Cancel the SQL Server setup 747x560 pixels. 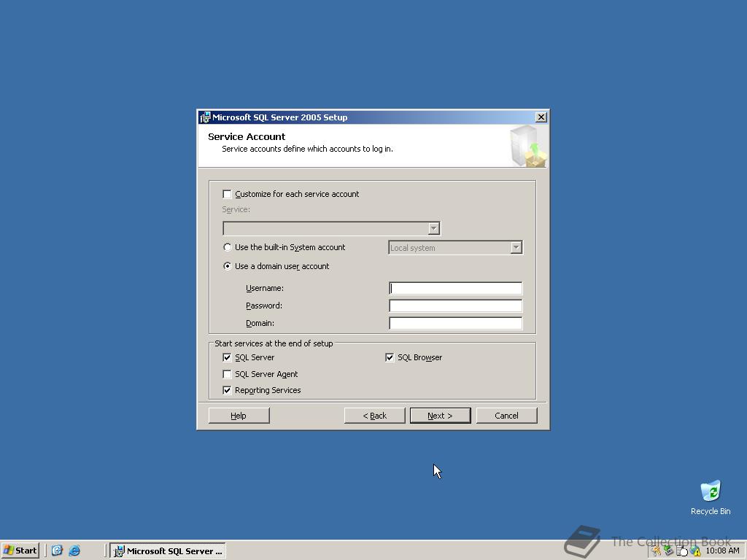tap(506, 416)
